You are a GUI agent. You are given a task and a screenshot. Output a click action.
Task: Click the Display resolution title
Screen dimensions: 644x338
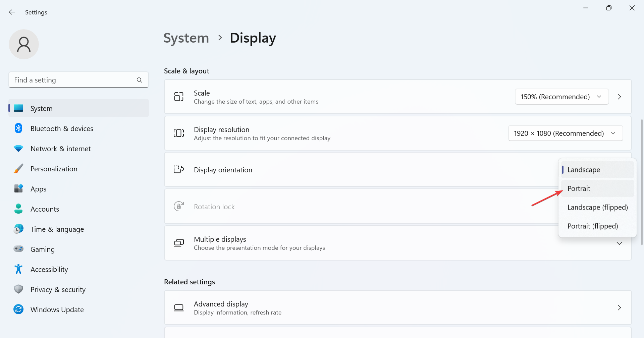pyautogui.click(x=222, y=129)
